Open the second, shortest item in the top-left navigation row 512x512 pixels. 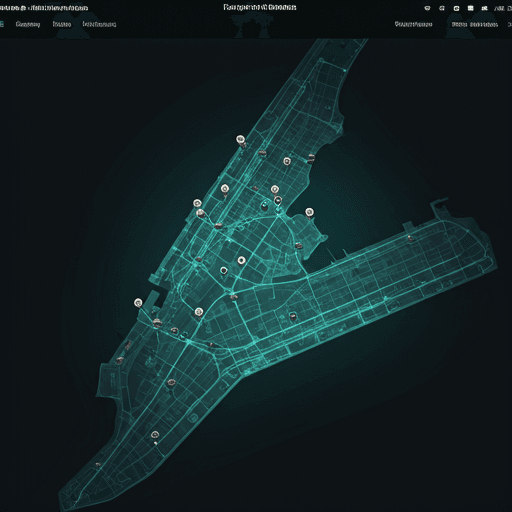62,24
